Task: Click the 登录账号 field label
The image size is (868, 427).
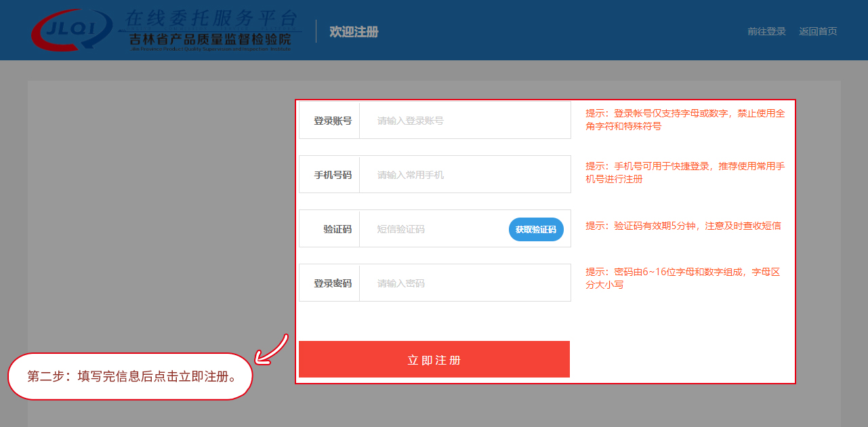Action: click(332, 121)
